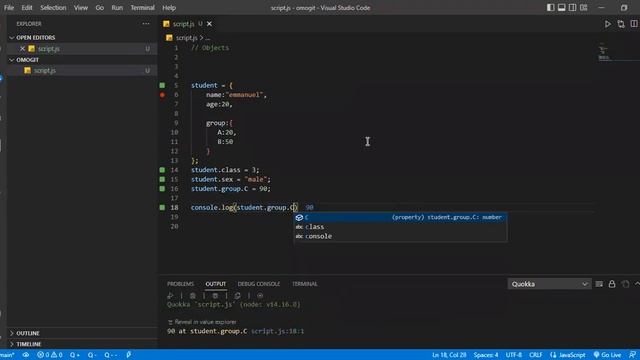
Task: Switch to the OUTPUT panel tab
Action: [216, 284]
